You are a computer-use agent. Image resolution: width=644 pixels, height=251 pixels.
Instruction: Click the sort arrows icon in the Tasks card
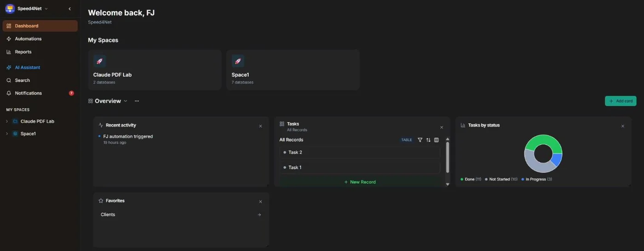[x=428, y=140]
